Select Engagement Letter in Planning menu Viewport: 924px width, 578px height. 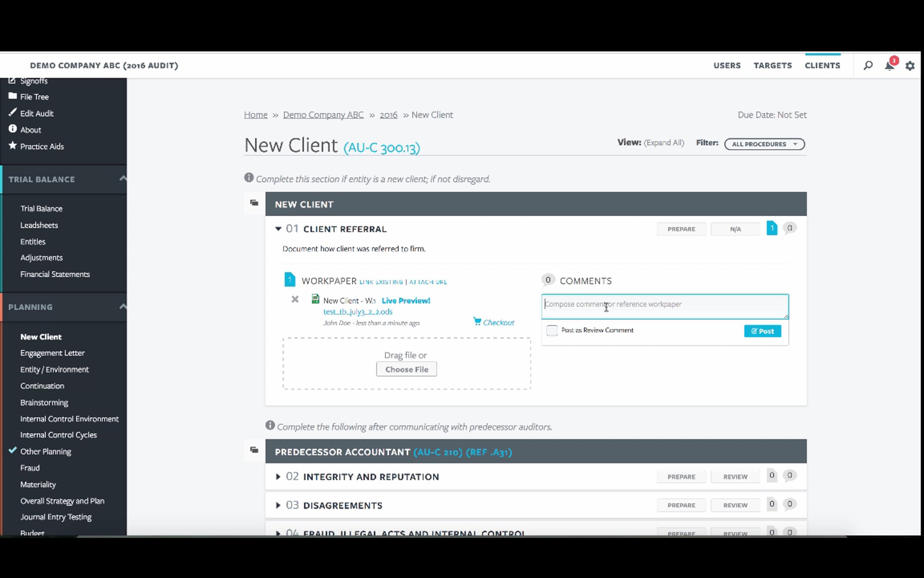click(x=52, y=353)
